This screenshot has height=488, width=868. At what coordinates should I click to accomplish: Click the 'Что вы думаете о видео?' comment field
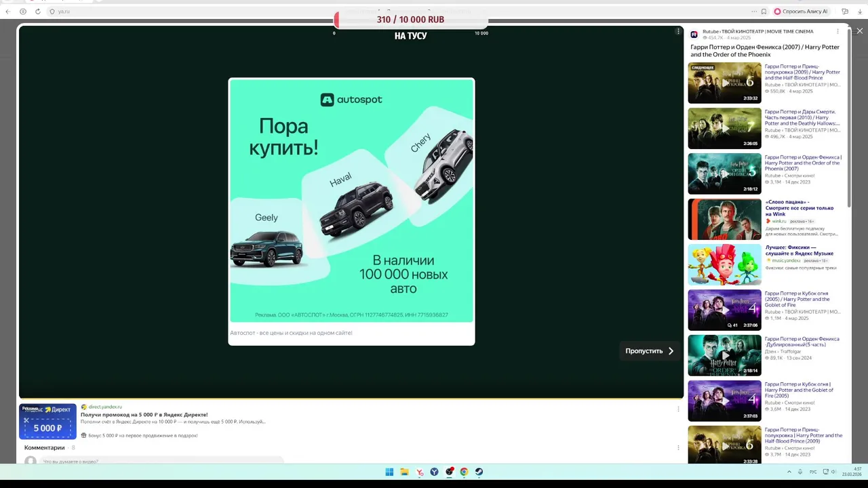(x=163, y=461)
